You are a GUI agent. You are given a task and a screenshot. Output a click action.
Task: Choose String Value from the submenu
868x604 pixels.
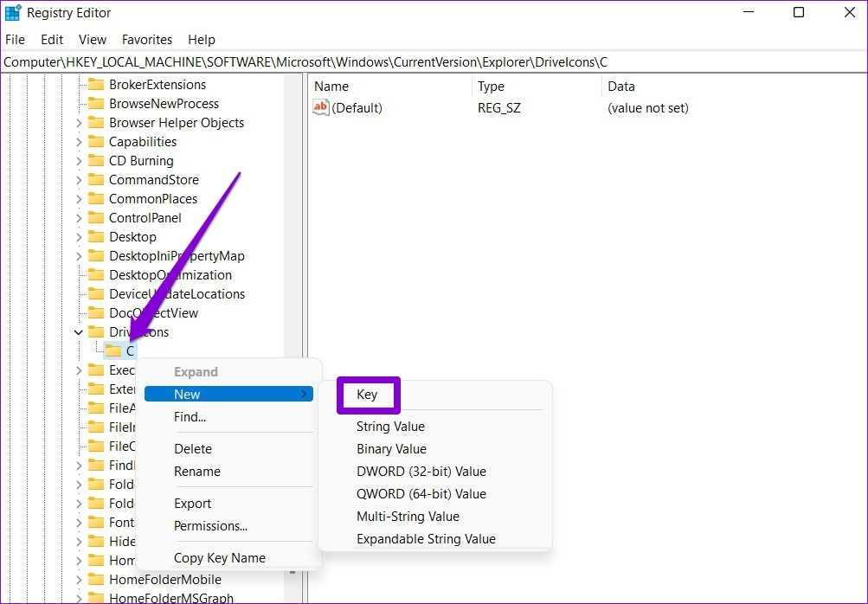(391, 427)
